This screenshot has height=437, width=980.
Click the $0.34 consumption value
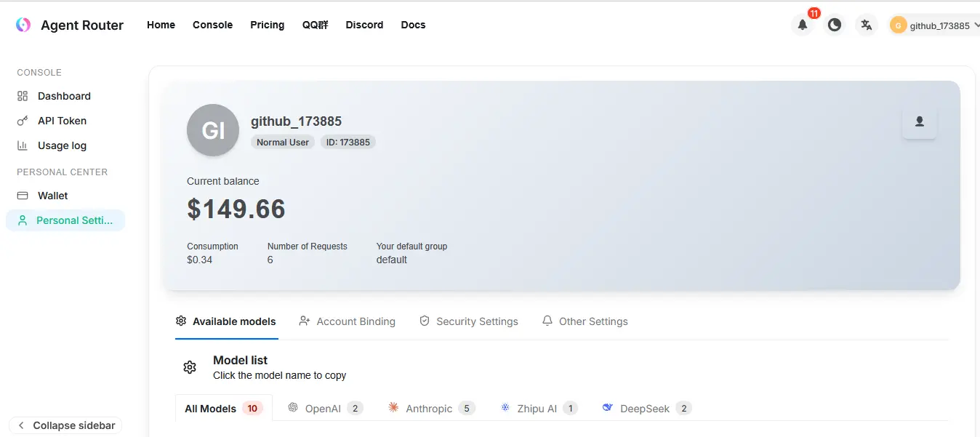tap(200, 260)
